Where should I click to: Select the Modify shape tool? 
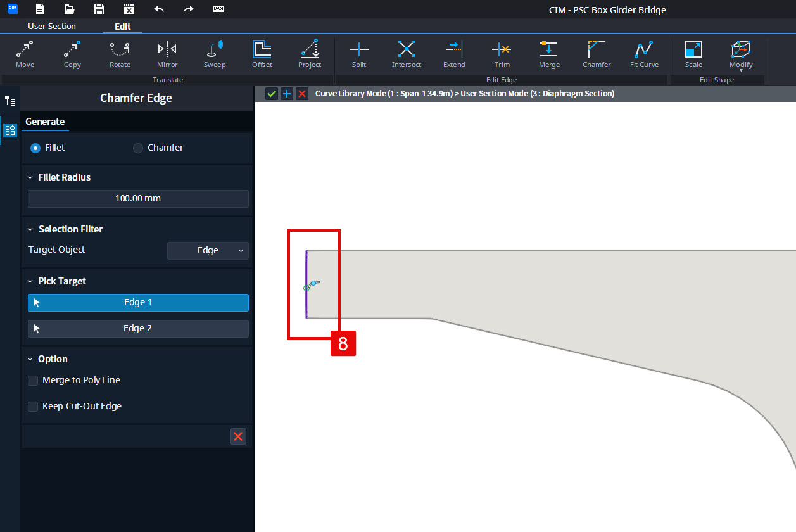[x=740, y=54]
